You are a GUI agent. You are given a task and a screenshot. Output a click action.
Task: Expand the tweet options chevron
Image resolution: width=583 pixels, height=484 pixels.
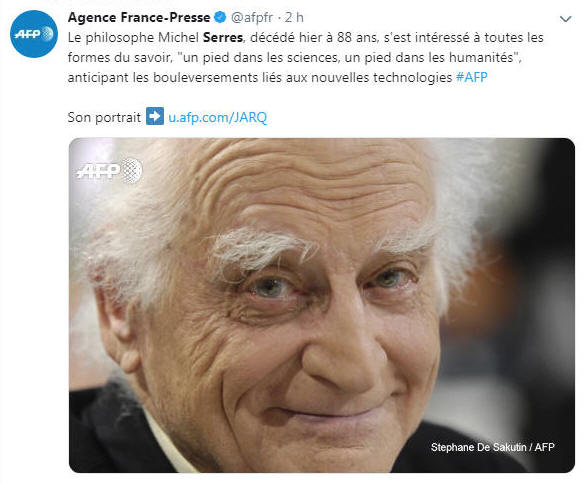(x=566, y=19)
